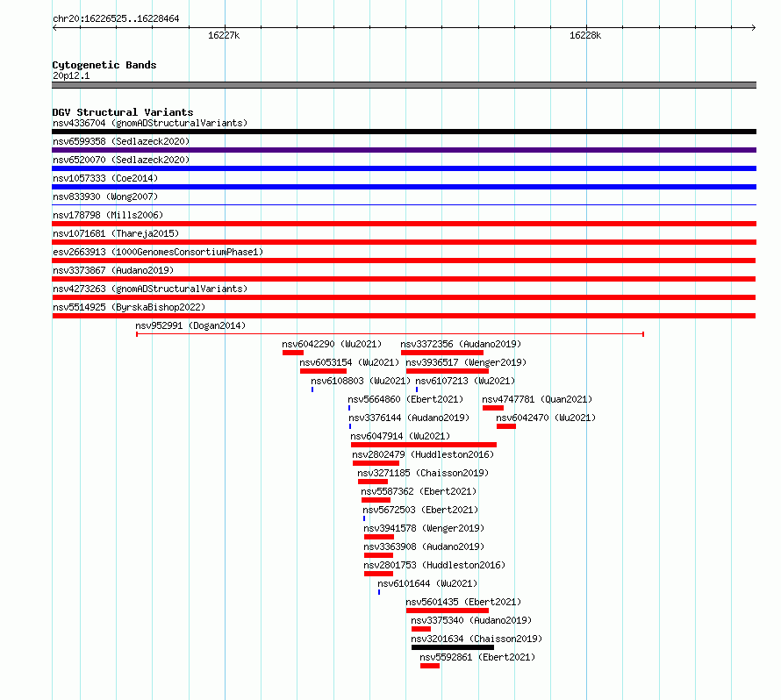Image resolution: width=781 pixels, height=700 pixels.
Task: Open nsv3941578 (Wenger2019) label
Action: pos(424,528)
